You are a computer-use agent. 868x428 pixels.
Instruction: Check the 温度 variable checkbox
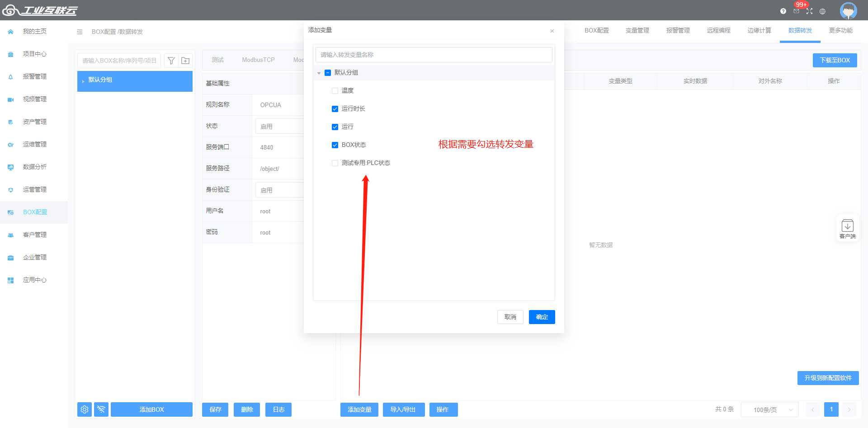click(x=335, y=91)
